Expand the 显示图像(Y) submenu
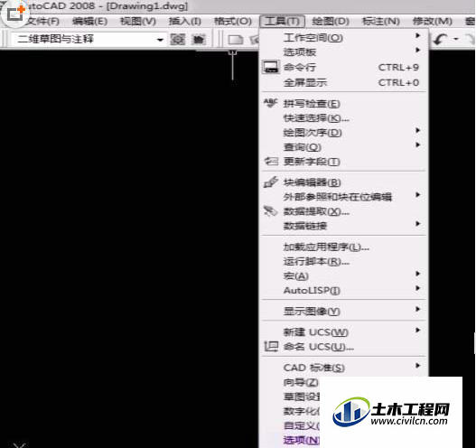 click(x=344, y=312)
